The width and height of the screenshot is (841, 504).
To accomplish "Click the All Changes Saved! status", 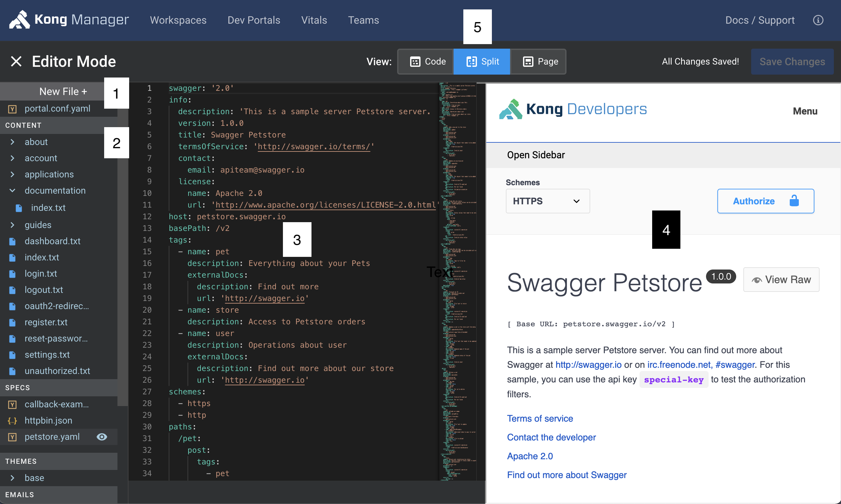I will pos(701,62).
